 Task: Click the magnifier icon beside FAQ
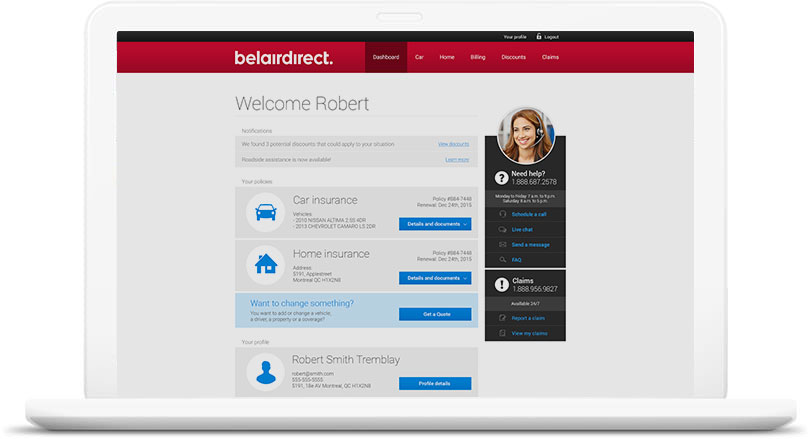(x=502, y=260)
